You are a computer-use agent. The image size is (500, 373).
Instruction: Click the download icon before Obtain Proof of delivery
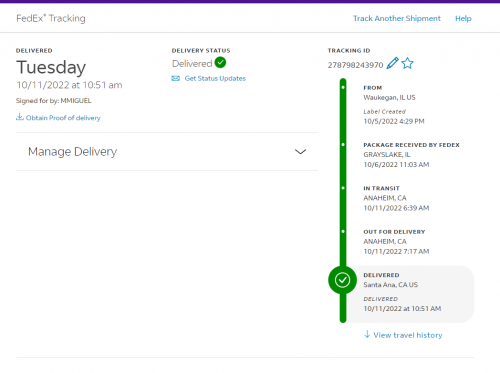(x=20, y=117)
